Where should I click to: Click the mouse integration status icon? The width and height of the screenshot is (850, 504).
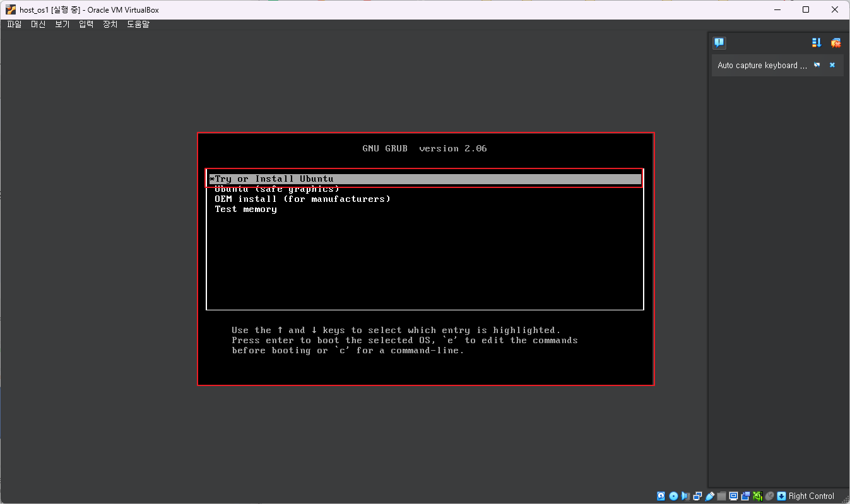point(769,496)
